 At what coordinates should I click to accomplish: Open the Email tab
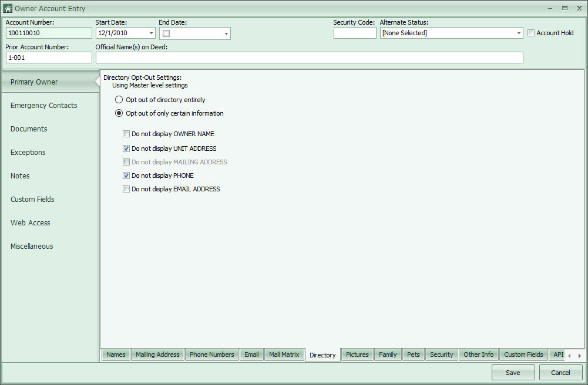tap(251, 354)
